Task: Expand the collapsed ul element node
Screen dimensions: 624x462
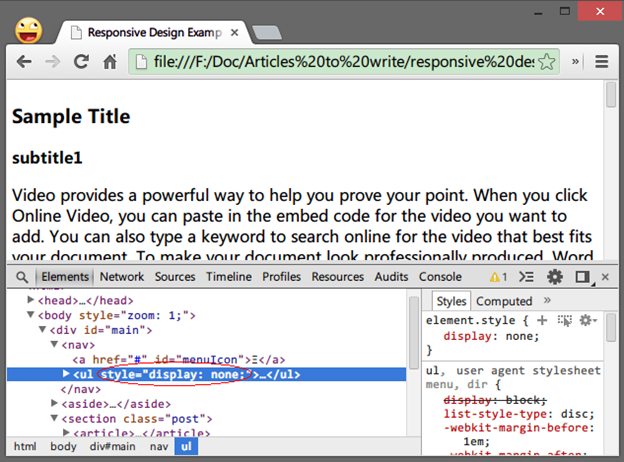Action: (66, 375)
